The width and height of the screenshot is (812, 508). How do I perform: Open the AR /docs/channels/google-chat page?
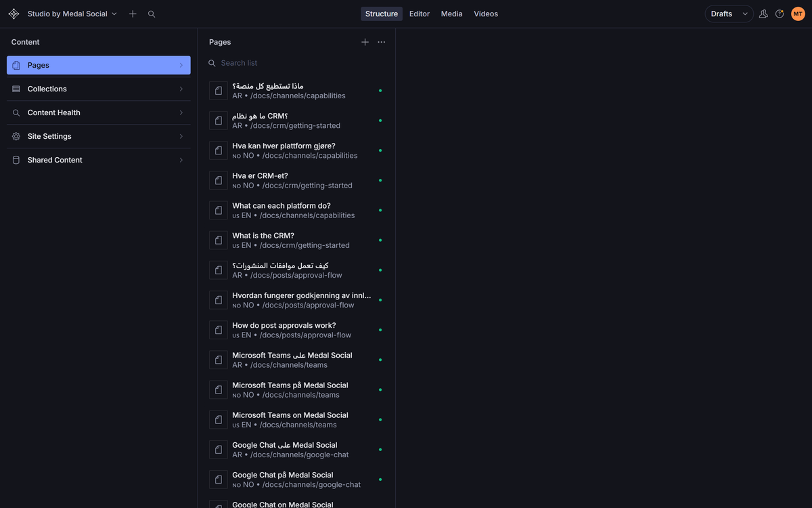(296, 450)
